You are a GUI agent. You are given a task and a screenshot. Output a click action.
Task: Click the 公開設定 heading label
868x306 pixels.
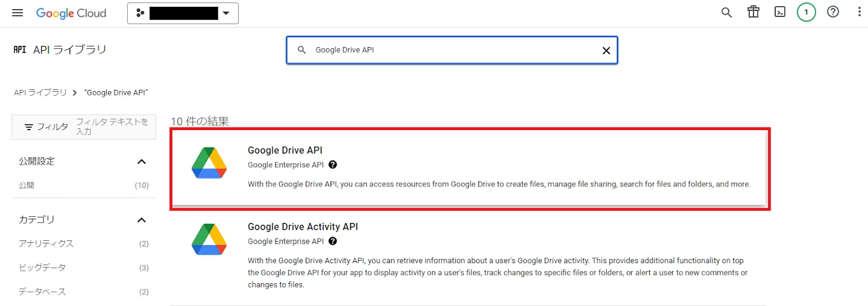tap(37, 161)
